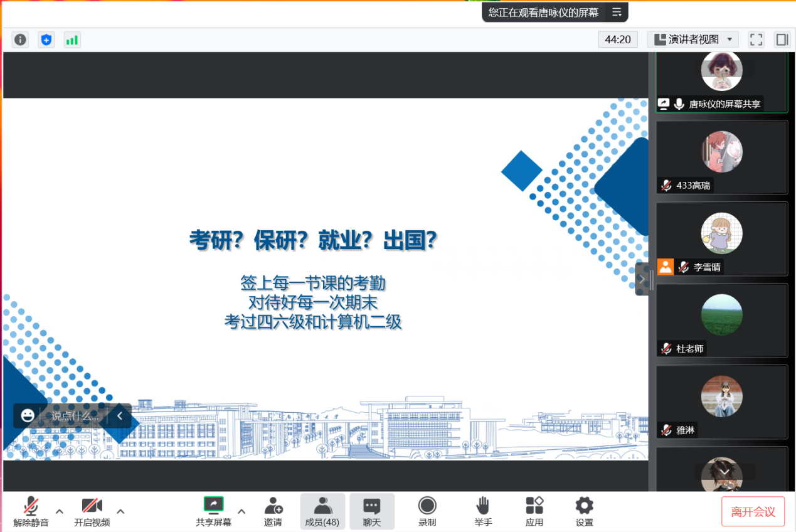This screenshot has width=796, height=532.
Task: Type in the 'say something' input box
Action: point(75,415)
